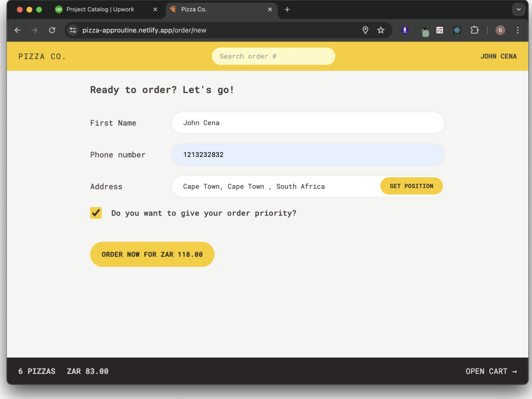532x399 pixels.
Task: Open the red table extension icon
Action: pyautogui.click(x=440, y=30)
